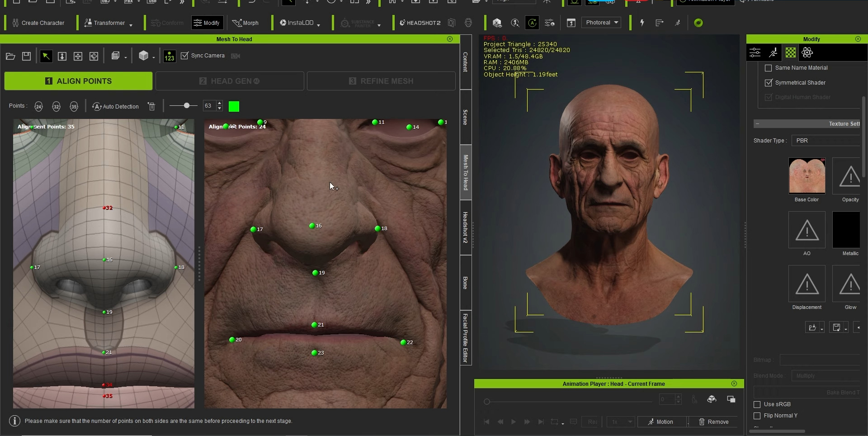Open the Shader Type PBR dropdown
This screenshot has width=868, height=436.
point(826,141)
